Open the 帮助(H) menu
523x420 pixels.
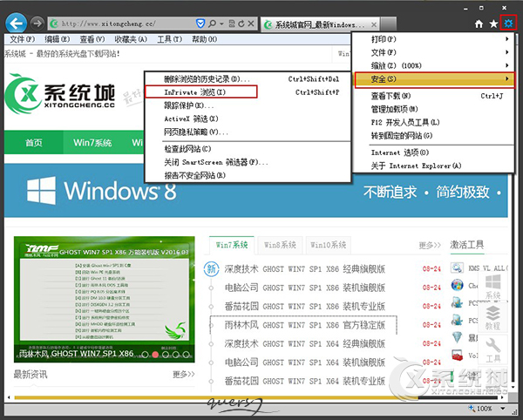[x=204, y=39]
